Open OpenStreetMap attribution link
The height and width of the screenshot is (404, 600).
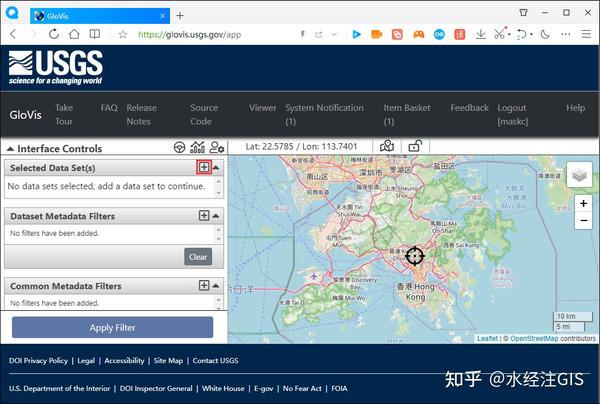[x=534, y=338]
